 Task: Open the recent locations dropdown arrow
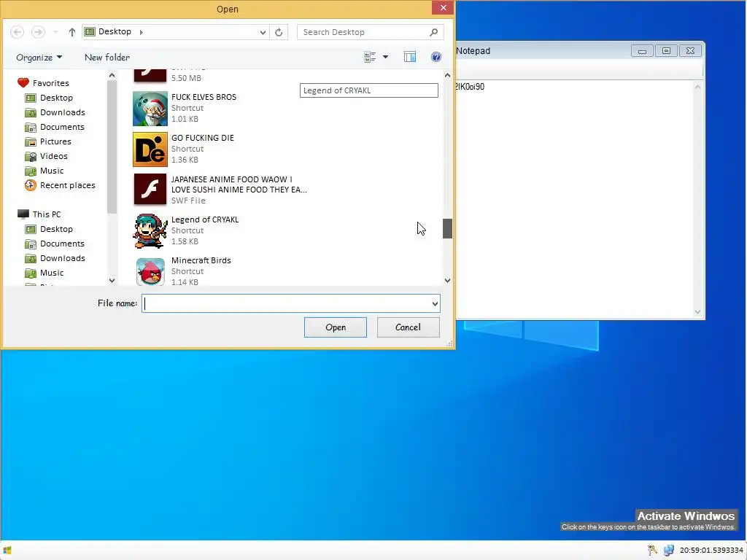55,32
